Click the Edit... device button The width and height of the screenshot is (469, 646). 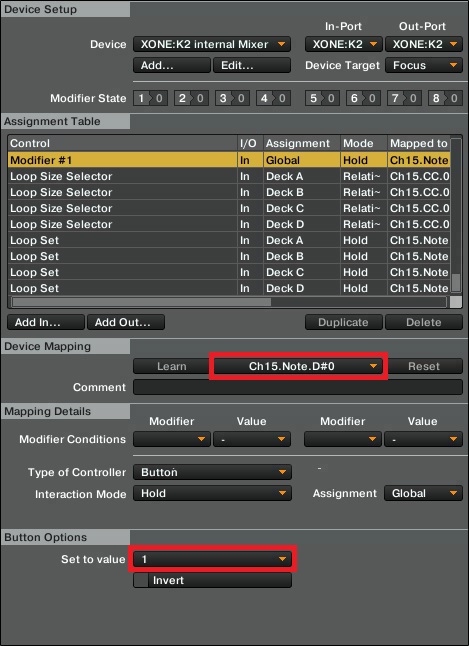click(x=252, y=65)
